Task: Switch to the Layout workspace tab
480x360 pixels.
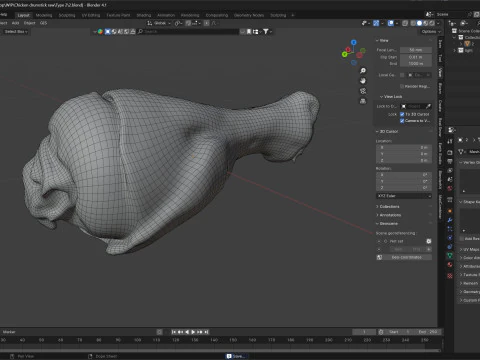Action: point(23,15)
